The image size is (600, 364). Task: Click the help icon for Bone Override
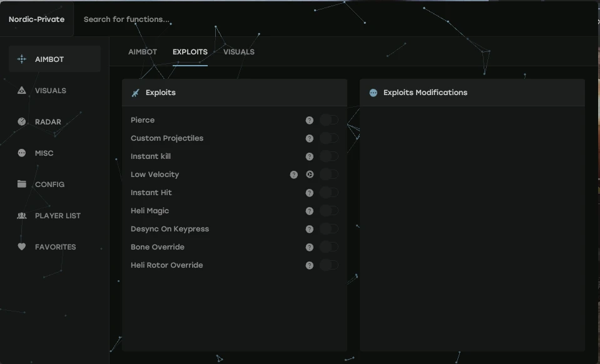coord(310,248)
